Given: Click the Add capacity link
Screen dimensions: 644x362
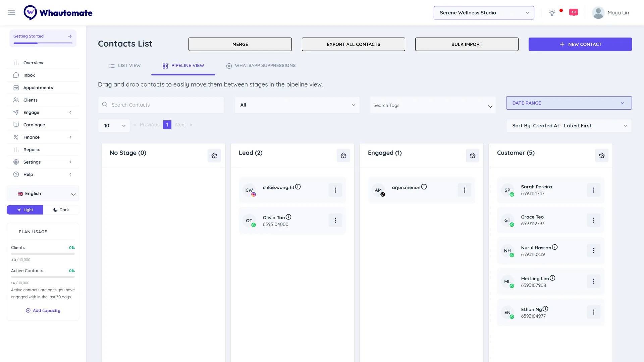Looking at the screenshot, I should (x=43, y=310).
